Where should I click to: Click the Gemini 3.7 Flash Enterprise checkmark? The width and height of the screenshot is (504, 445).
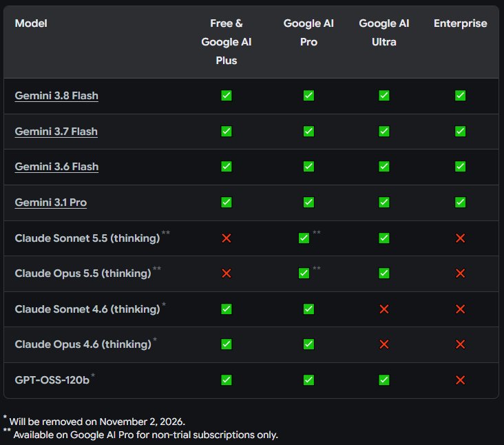coord(461,131)
